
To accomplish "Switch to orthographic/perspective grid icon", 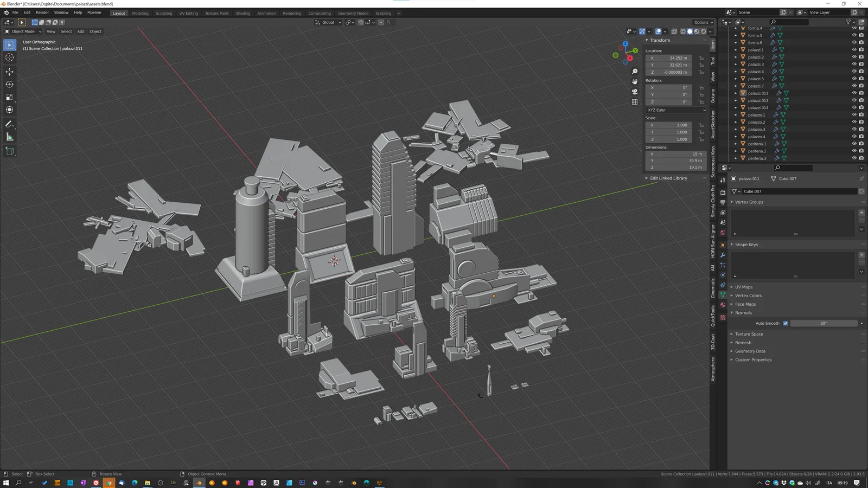I will click(x=635, y=102).
